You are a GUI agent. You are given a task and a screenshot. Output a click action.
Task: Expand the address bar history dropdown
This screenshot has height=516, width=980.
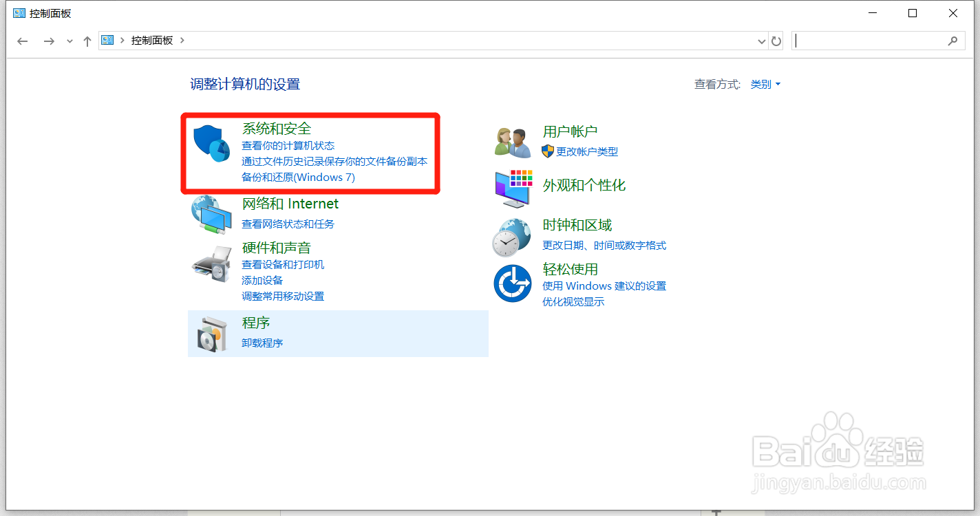point(762,41)
